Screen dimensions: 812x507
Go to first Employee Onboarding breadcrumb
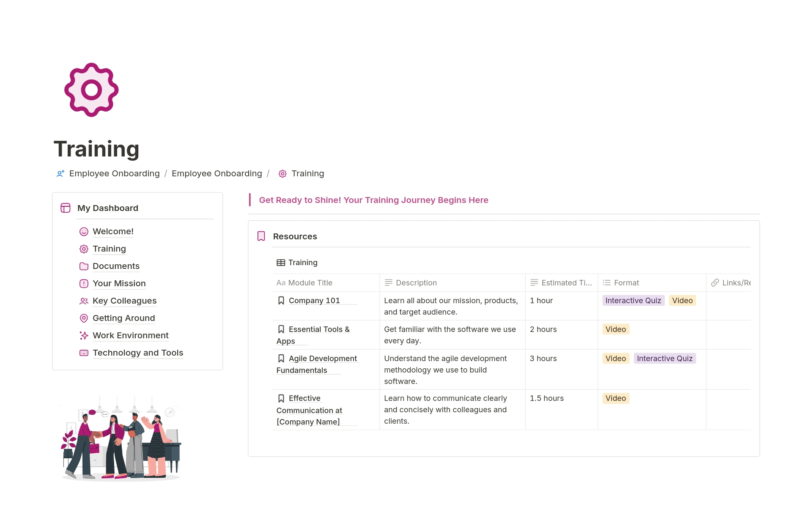pyautogui.click(x=114, y=174)
